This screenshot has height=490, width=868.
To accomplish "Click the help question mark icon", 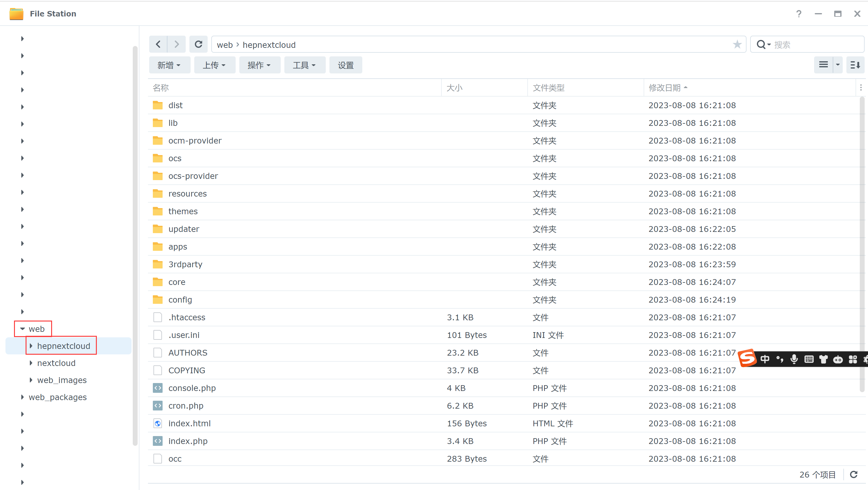I will click(799, 14).
